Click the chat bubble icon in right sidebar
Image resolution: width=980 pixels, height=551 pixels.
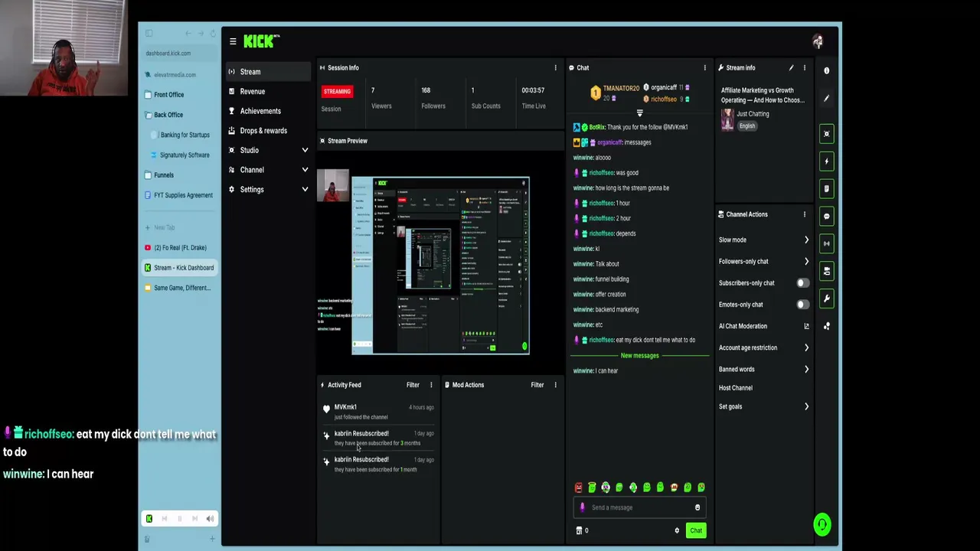(x=826, y=216)
